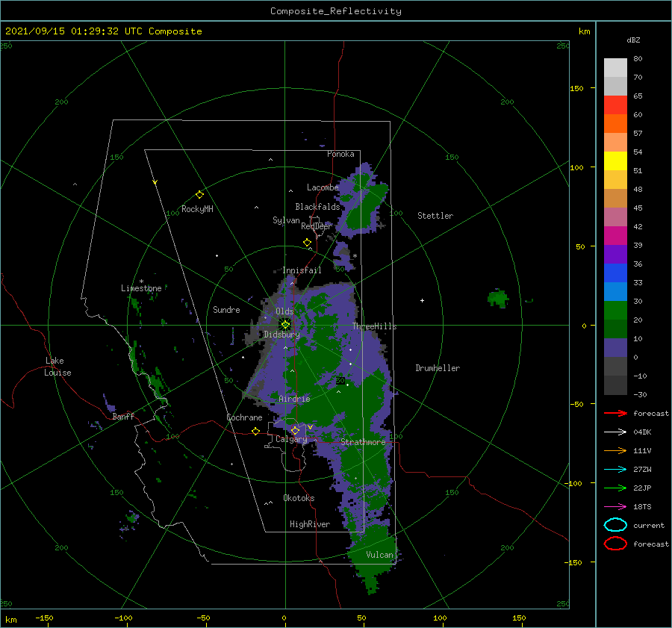672x628 pixels.
Task: Click the Sylvan label on the map
Action: click(x=286, y=220)
